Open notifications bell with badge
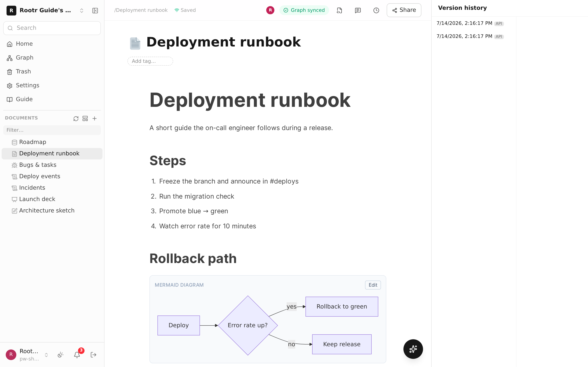Image resolution: width=588 pixels, height=367 pixels. pos(77,355)
